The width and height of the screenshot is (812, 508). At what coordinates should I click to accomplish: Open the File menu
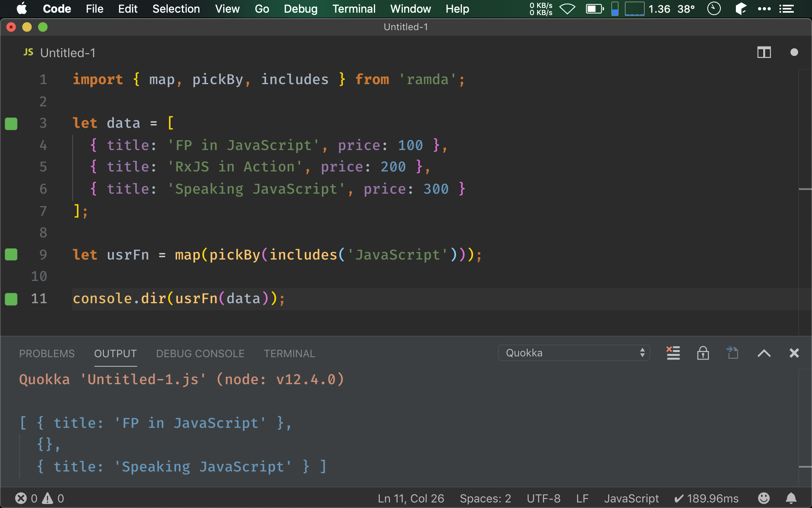[94, 9]
